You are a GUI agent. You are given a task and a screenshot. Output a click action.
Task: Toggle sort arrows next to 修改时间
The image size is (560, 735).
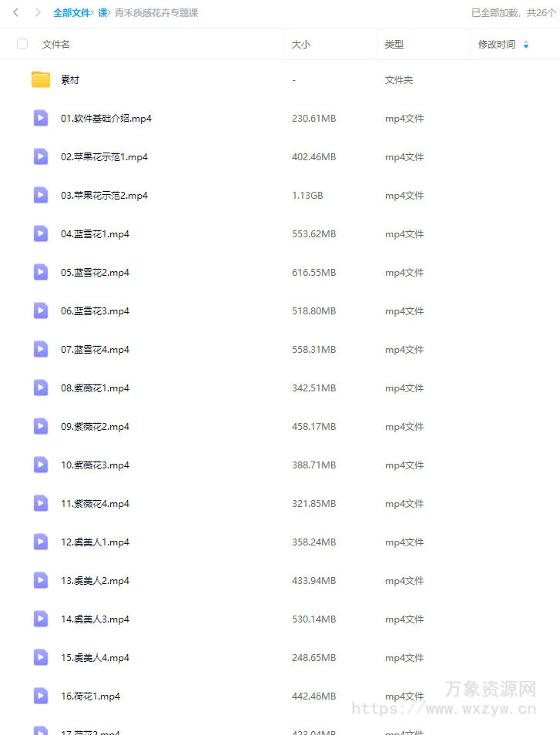point(526,45)
